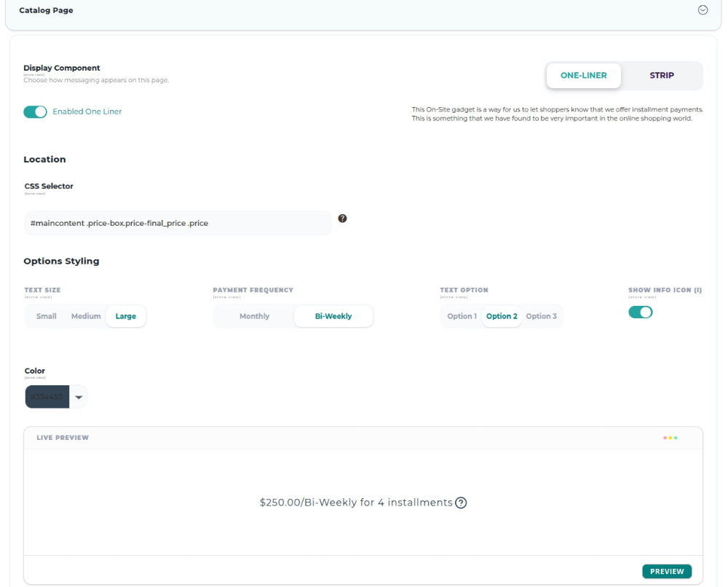The height and width of the screenshot is (587, 728).
Task: Select text Option 1
Action: [462, 316]
